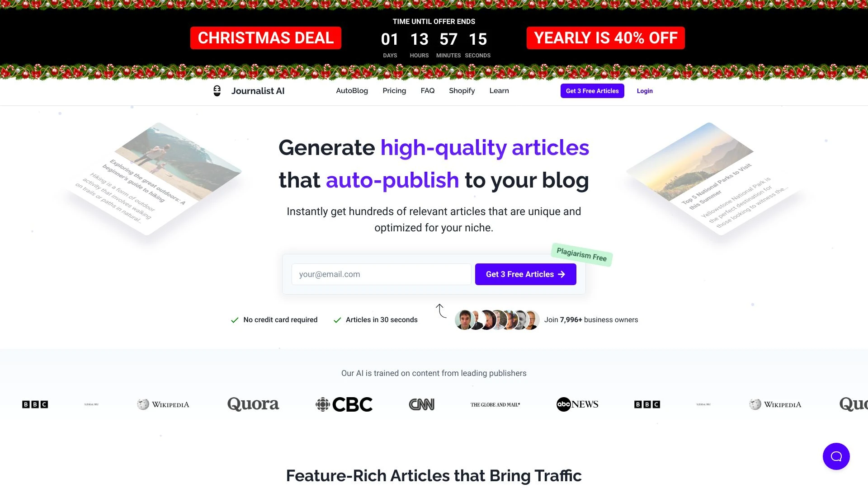Click the chat support bubble icon
The width and height of the screenshot is (868, 488).
coord(836,456)
